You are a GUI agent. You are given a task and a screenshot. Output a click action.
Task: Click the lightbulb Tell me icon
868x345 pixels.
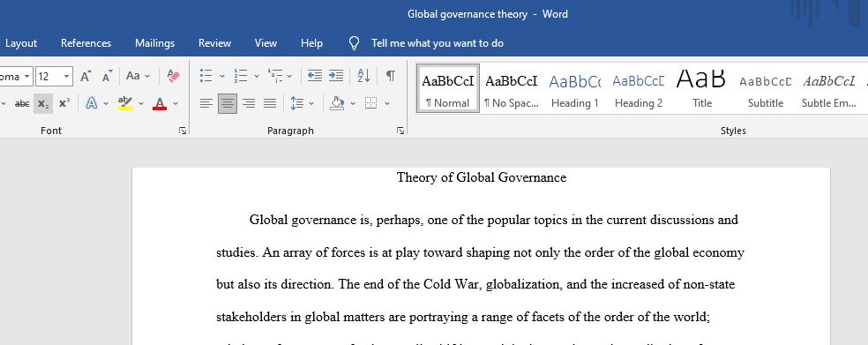pos(355,43)
